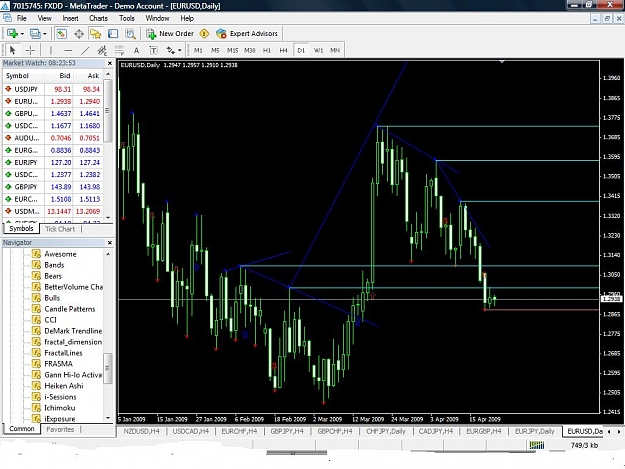Click the Bid column header
This screenshot has height=469, width=625.
(x=65, y=76)
